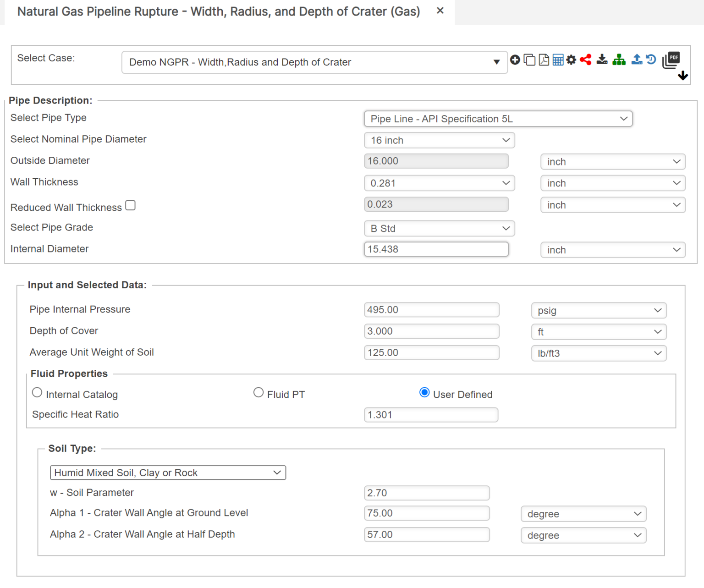This screenshot has height=588, width=704.
Task: Click the add new case plus icon
Action: [x=515, y=60]
